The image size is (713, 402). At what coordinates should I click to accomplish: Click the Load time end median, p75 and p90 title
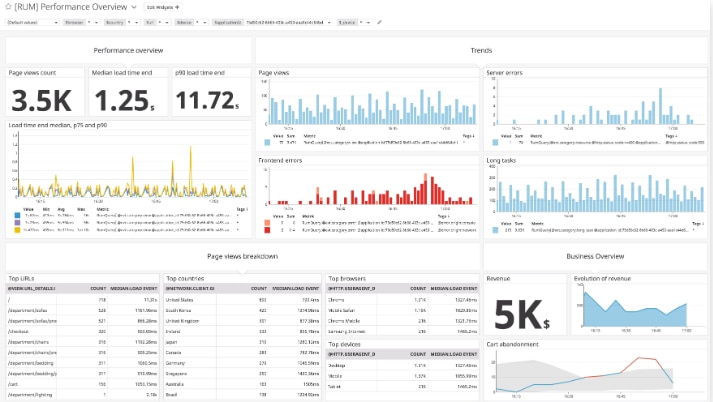(58, 125)
